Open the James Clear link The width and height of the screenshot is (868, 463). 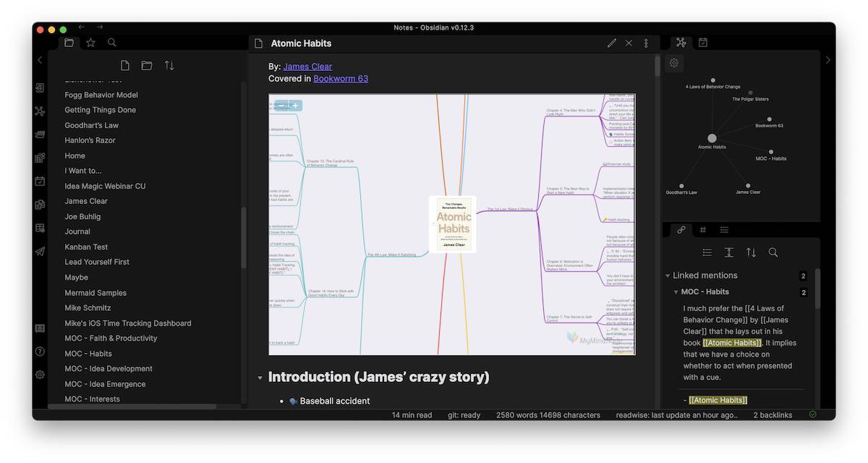point(307,67)
